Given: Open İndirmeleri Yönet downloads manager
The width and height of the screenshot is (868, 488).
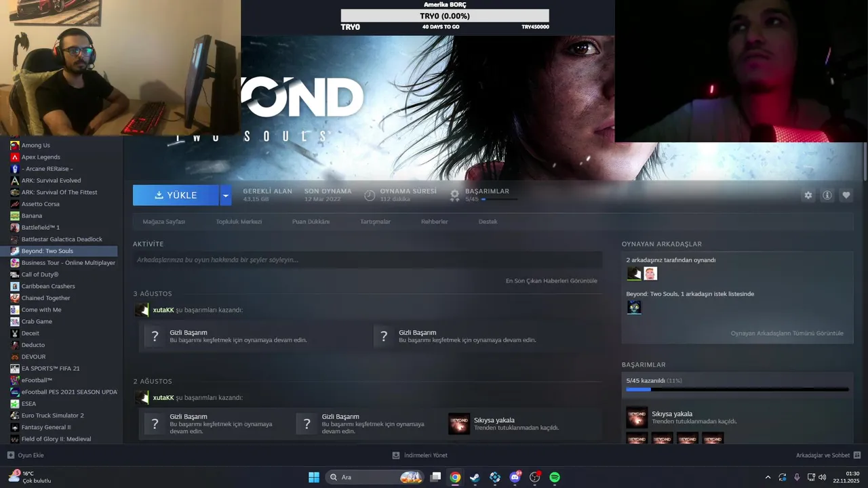Looking at the screenshot, I should coord(420,455).
